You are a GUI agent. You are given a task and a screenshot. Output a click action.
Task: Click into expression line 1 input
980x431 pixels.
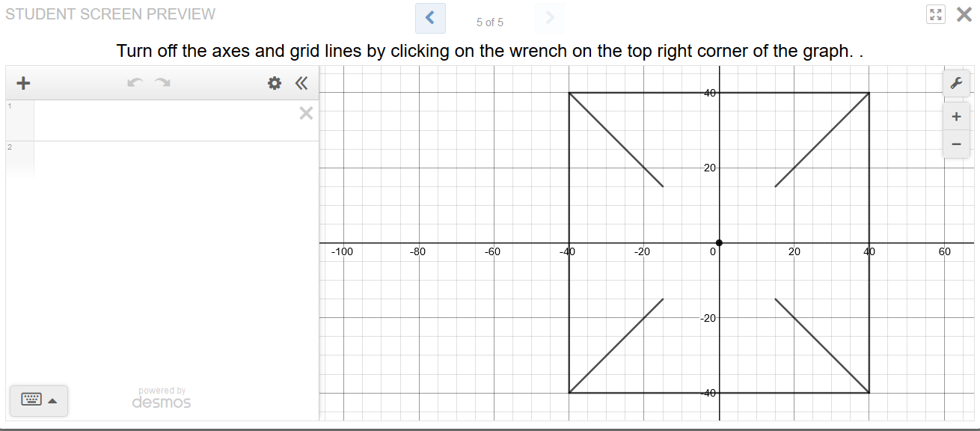tap(165, 120)
